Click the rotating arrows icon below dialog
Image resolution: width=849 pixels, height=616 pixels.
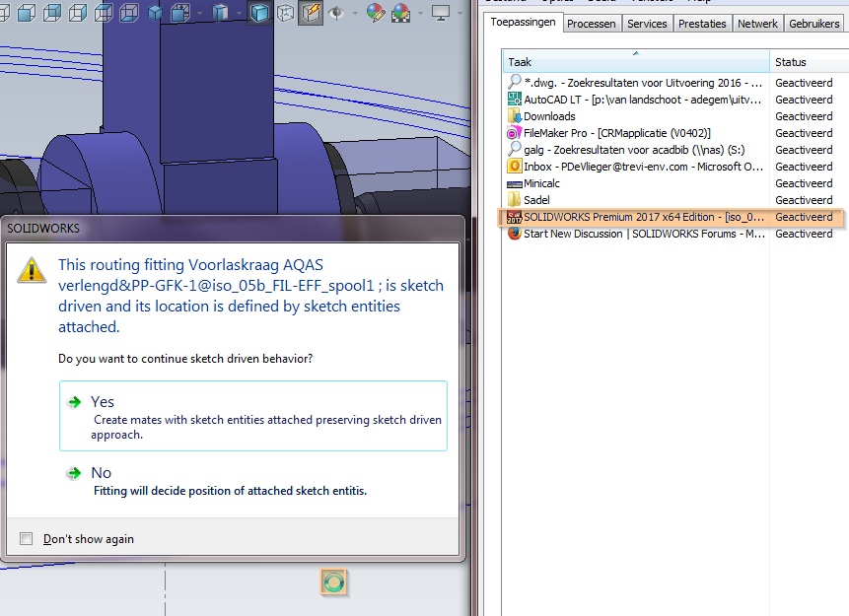[333, 582]
